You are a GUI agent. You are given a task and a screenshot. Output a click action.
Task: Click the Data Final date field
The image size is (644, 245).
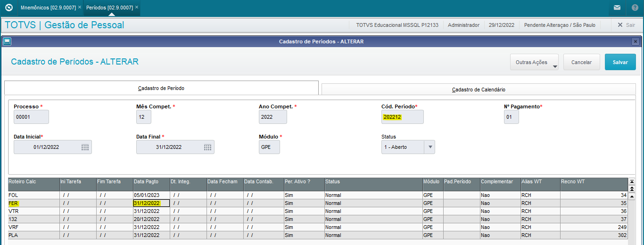tap(175, 147)
